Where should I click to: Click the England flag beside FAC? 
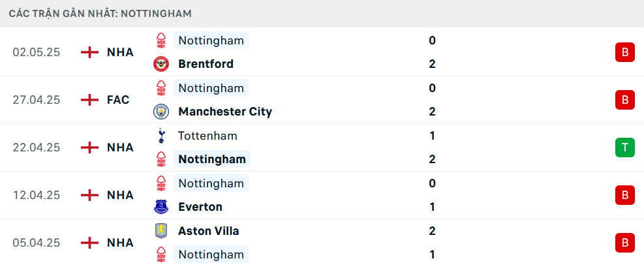click(89, 100)
